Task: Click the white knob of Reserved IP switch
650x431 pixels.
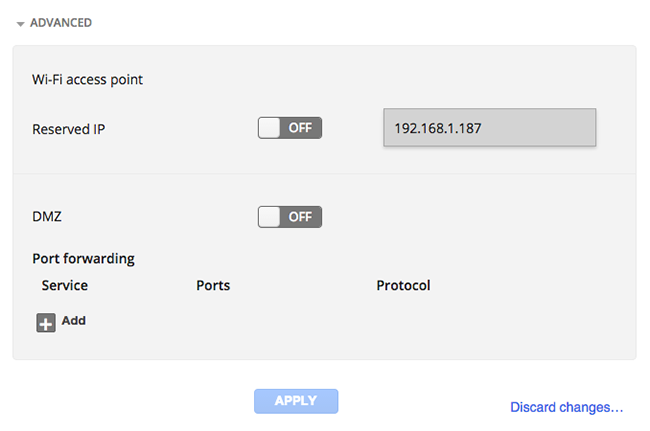Action: 269,128
